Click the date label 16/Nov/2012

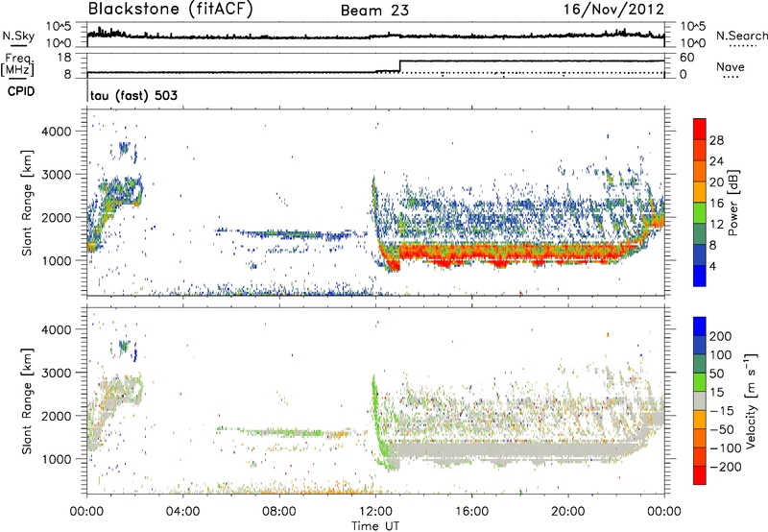(x=613, y=10)
